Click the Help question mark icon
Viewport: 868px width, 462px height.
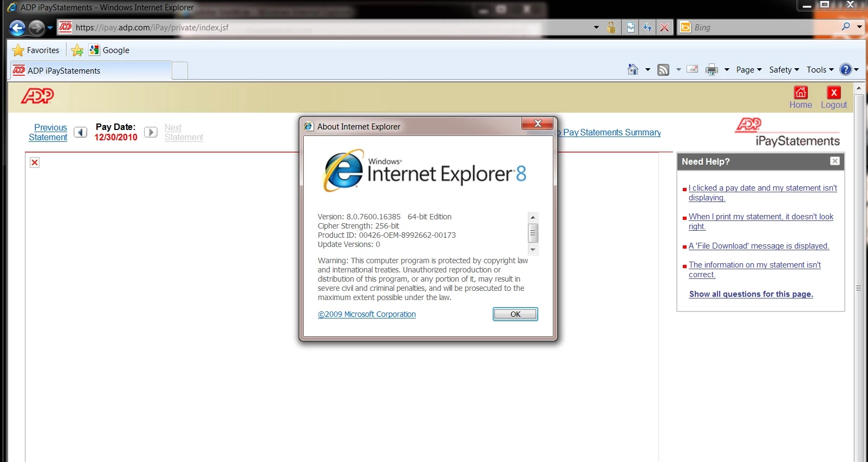click(845, 69)
